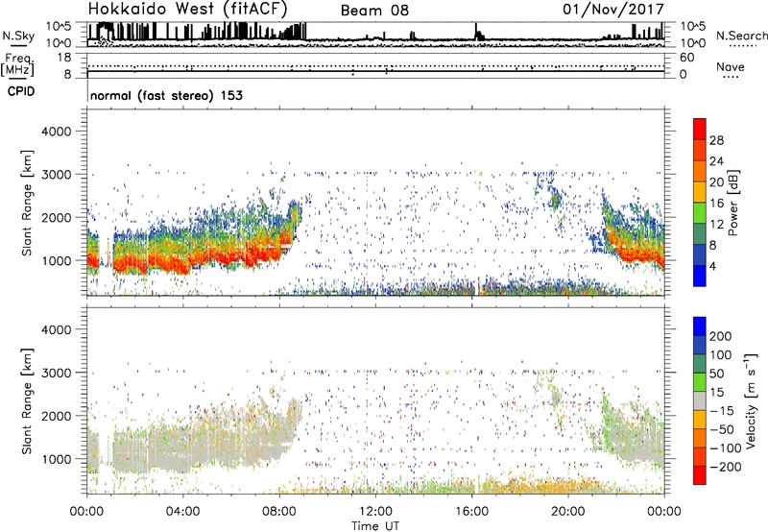
Task: Click the '04:00' time tick label
Action: (182, 512)
